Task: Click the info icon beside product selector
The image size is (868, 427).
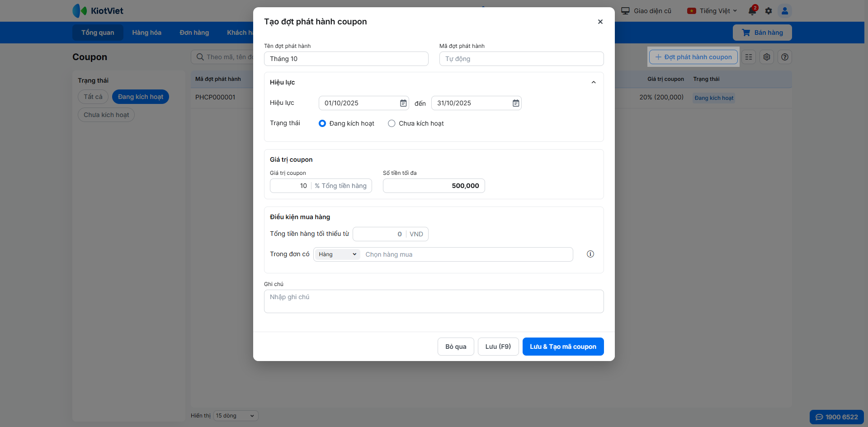Action: tap(590, 254)
